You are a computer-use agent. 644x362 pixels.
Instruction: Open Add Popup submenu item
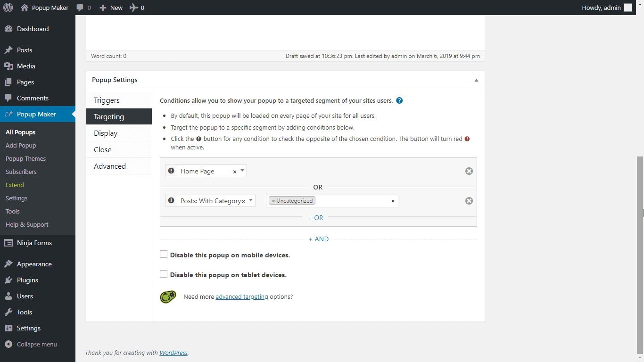tap(21, 146)
